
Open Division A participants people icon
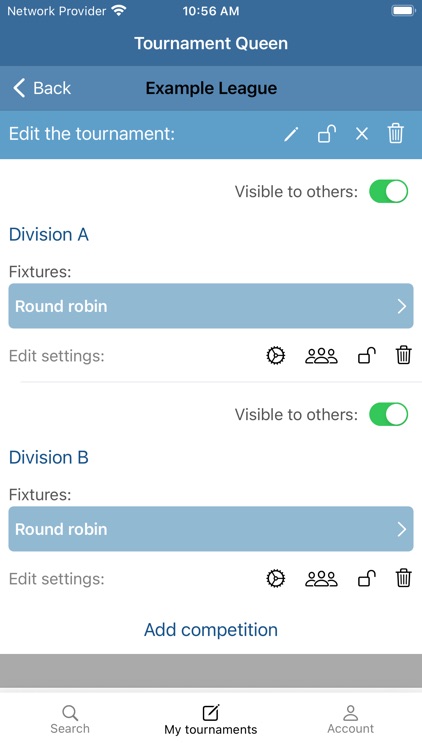[322, 356]
